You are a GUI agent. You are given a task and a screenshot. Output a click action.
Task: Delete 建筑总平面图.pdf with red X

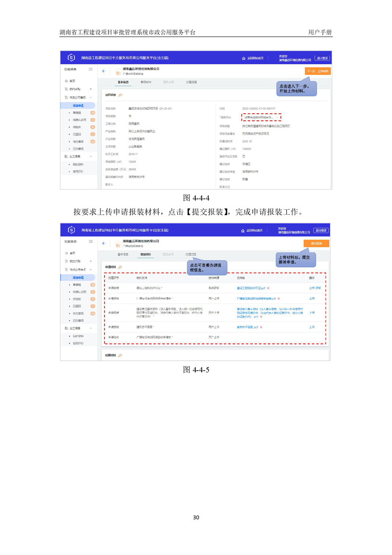tap(261, 327)
